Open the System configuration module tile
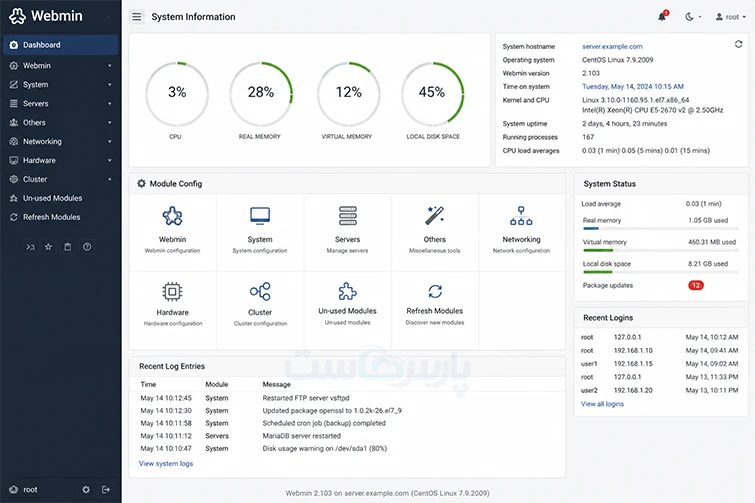This screenshot has height=503, width=755. click(x=260, y=232)
